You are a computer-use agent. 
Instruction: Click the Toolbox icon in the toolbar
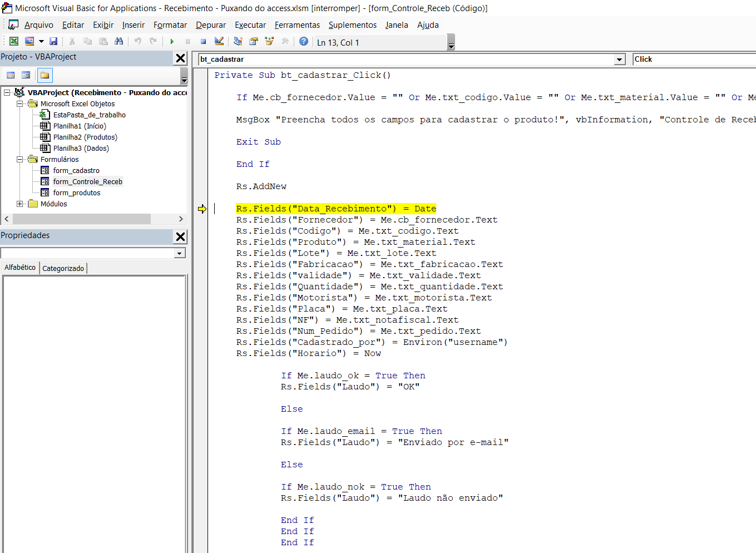[x=285, y=42]
